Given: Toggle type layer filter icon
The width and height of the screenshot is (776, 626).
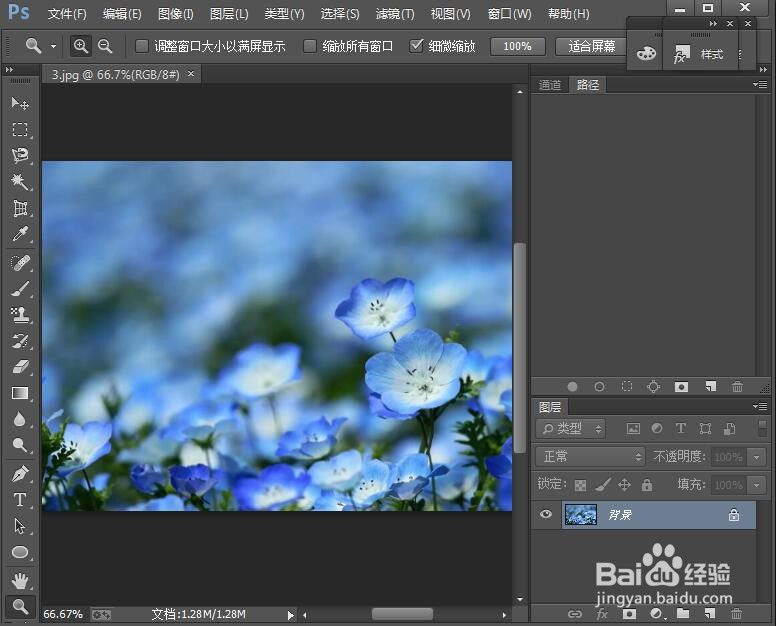Looking at the screenshot, I should (x=680, y=429).
